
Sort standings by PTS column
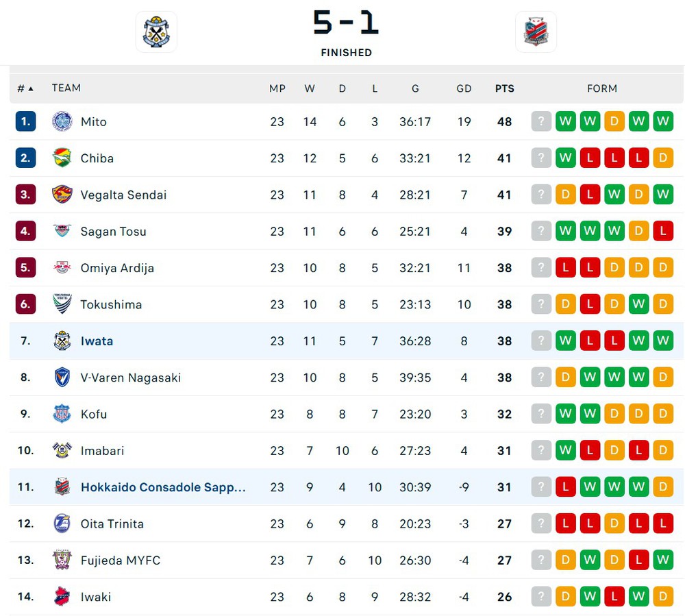click(x=505, y=88)
